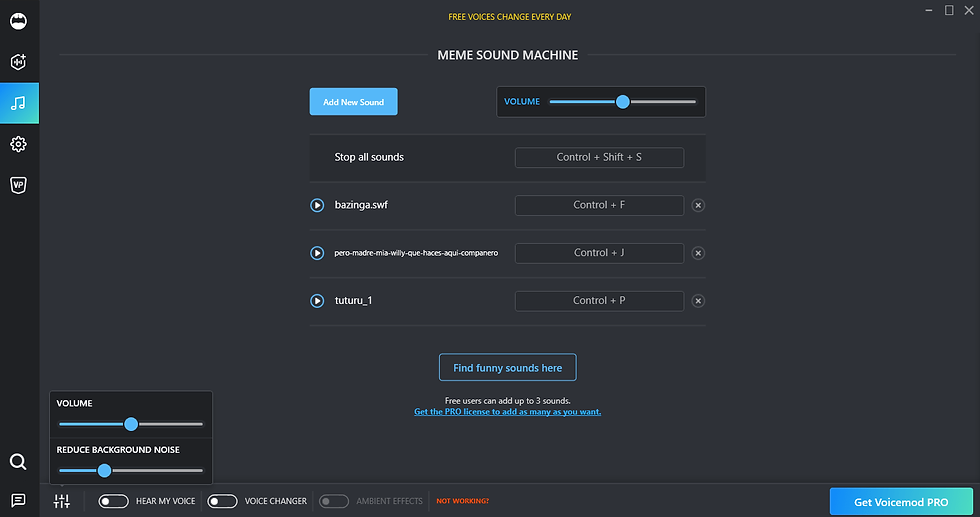
Task: Click the Not Working? help link
Action: pos(462,501)
